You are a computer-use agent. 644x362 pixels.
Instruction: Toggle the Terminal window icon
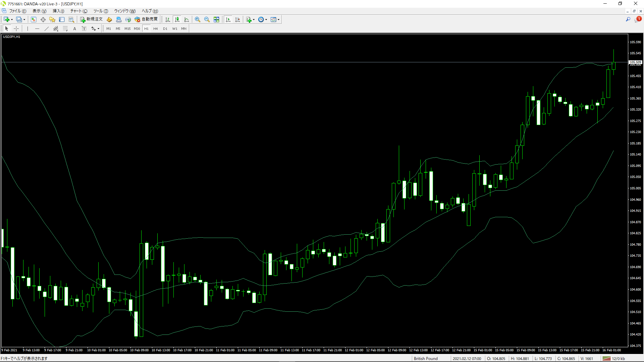click(x=62, y=19)
